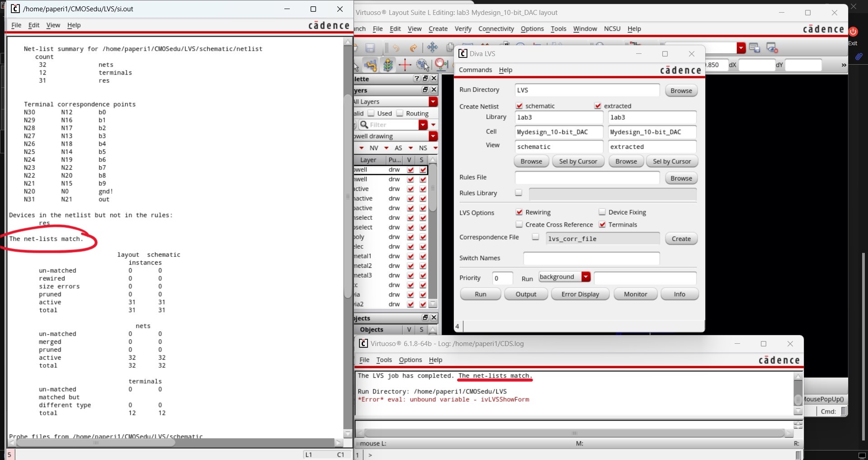The image size is (868, 460).
Task: Click the red crosshair icon in toolbar
Action: point(405,65)
